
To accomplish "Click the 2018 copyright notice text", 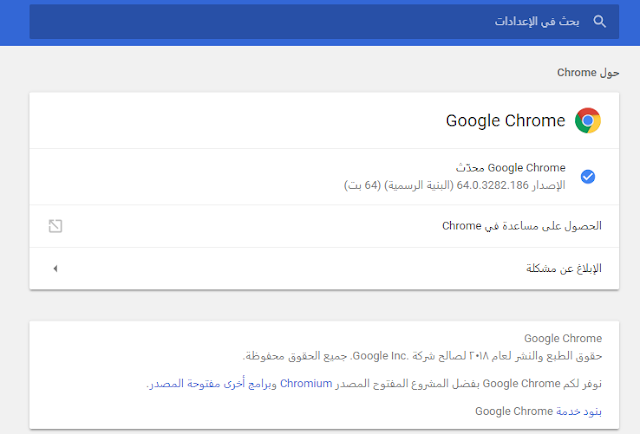I will pyautogui.click(x=422, y=356).
